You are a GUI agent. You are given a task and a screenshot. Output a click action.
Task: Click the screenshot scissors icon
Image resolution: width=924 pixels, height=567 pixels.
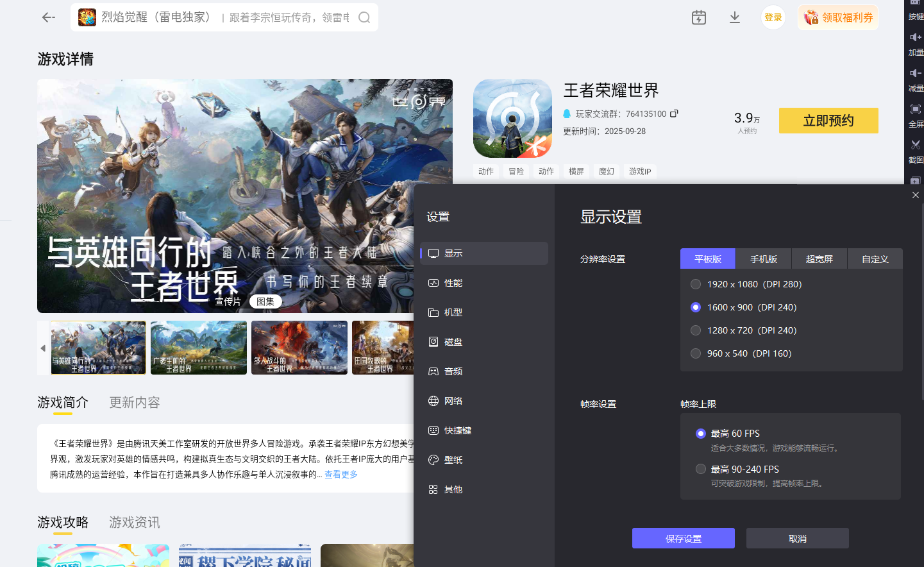click(916, 146)
